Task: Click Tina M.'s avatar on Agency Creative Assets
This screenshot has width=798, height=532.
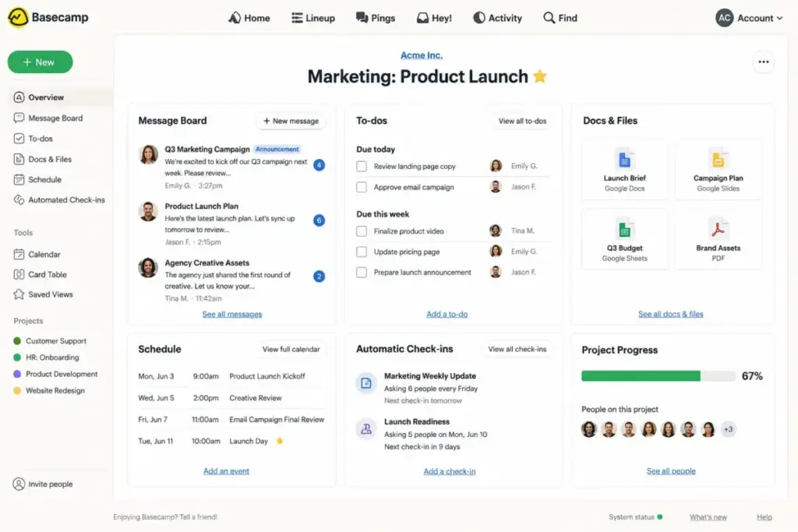Action: click(148, 267)
